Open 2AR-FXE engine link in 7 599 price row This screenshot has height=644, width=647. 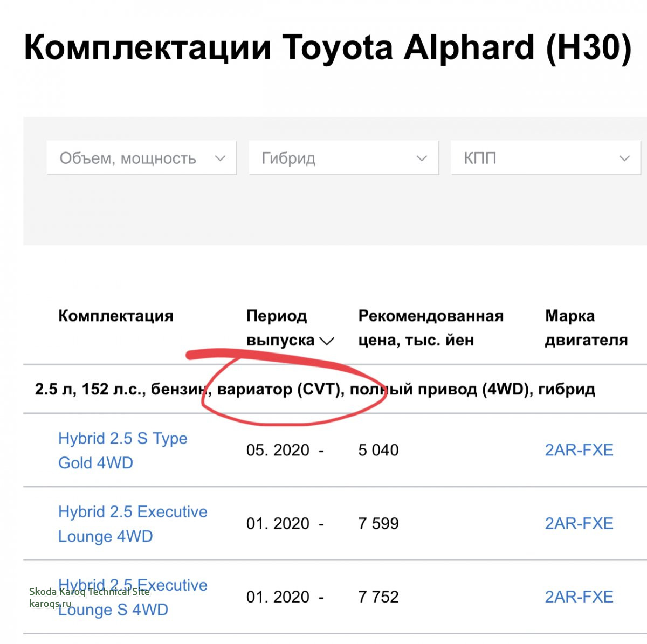[579, 523]
